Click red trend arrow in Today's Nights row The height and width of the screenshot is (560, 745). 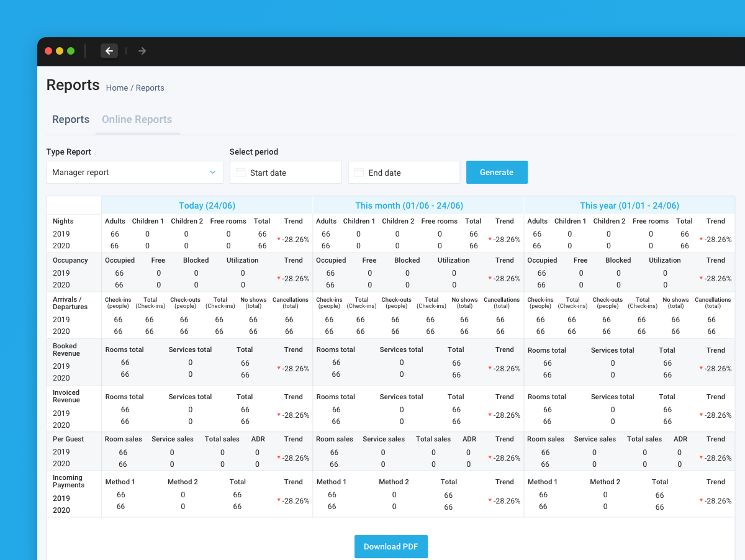coord(279,238)
